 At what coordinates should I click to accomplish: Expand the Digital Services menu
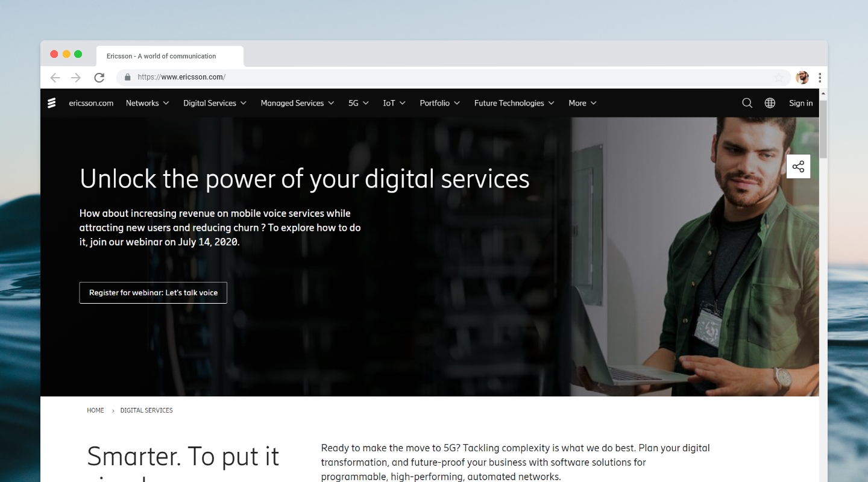click(x=215, y=103)
